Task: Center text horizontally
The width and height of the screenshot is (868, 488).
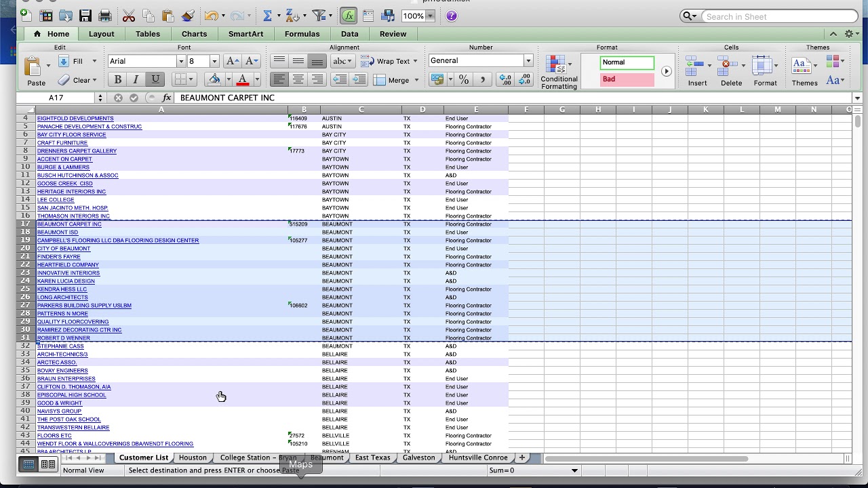Action: click(298, 79)
